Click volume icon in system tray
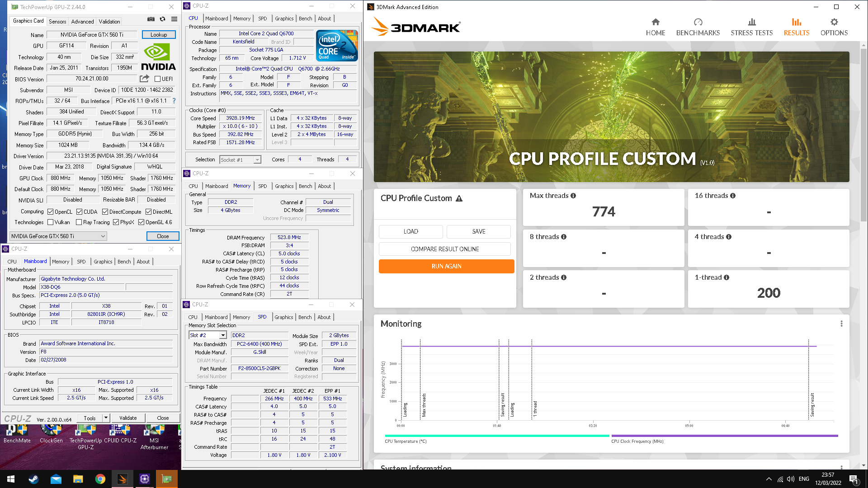This screenshot has height=488, width=868. click(790, 479)
